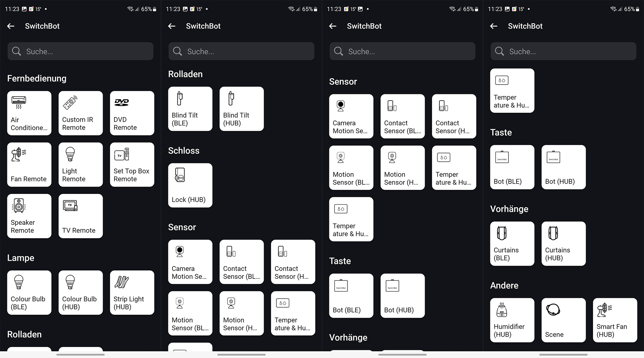
Task: Choose Bot (HUB) on third screen
Action: coord(402,296)
